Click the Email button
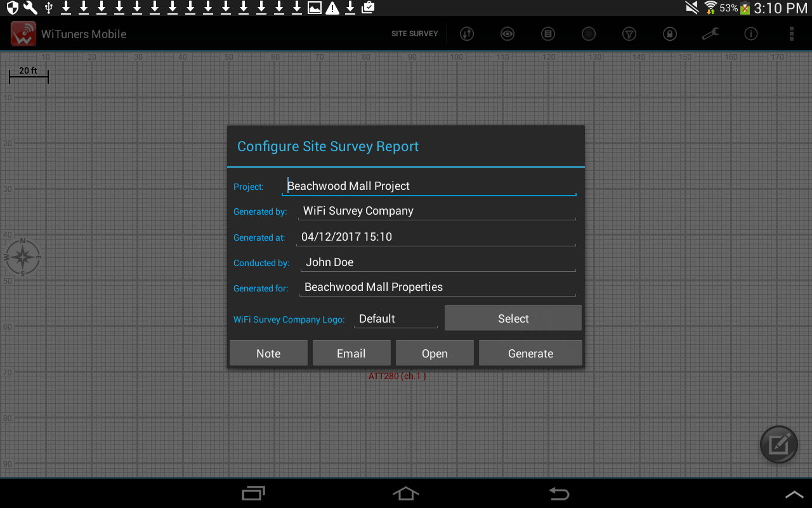Image resolution: width=812 pixels, height=508 pixels. click(x=351, y=353)
